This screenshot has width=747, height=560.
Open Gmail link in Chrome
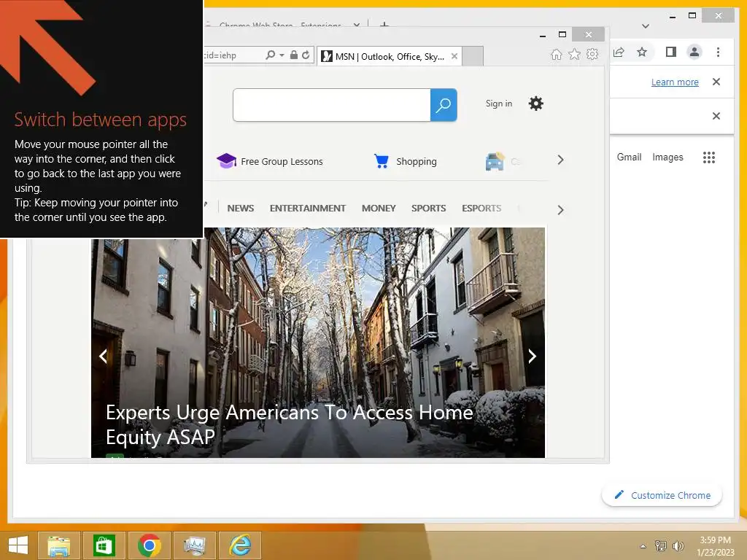point(629,157)
